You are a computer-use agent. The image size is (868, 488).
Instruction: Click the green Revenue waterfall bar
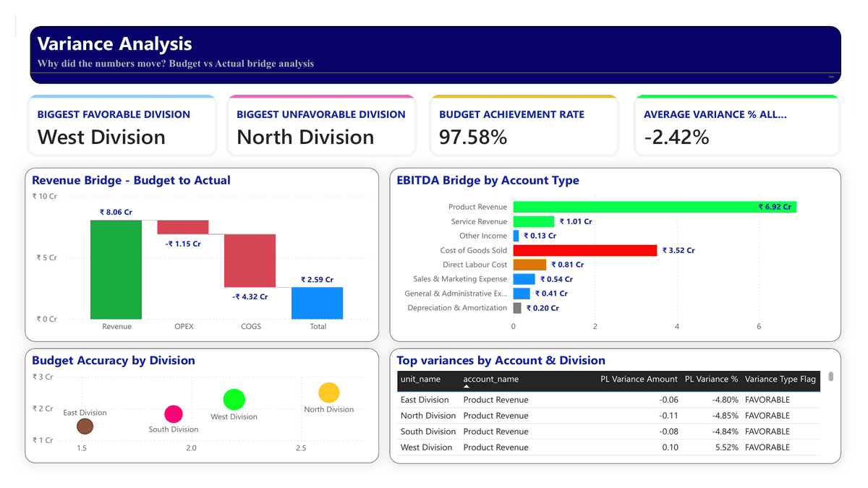116,269
